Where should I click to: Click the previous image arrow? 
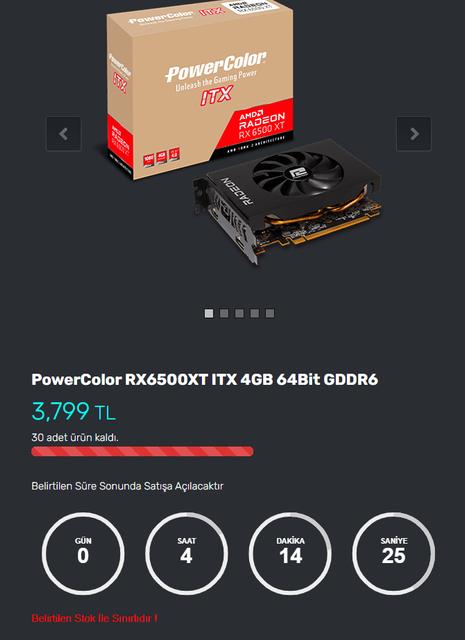tap(63, 134)
